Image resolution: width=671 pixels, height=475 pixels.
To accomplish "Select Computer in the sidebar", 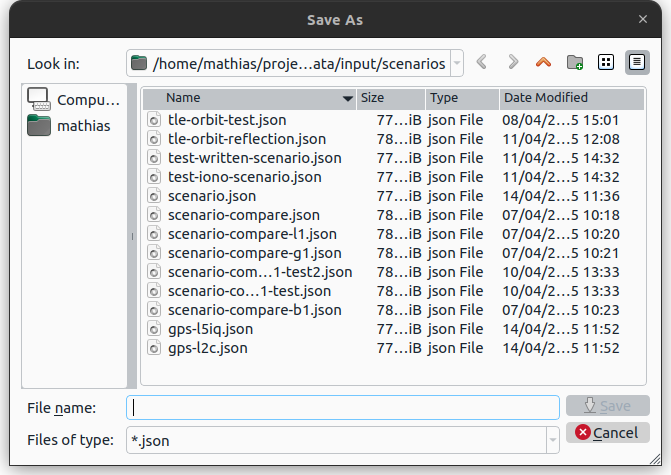I will point(73,100).
